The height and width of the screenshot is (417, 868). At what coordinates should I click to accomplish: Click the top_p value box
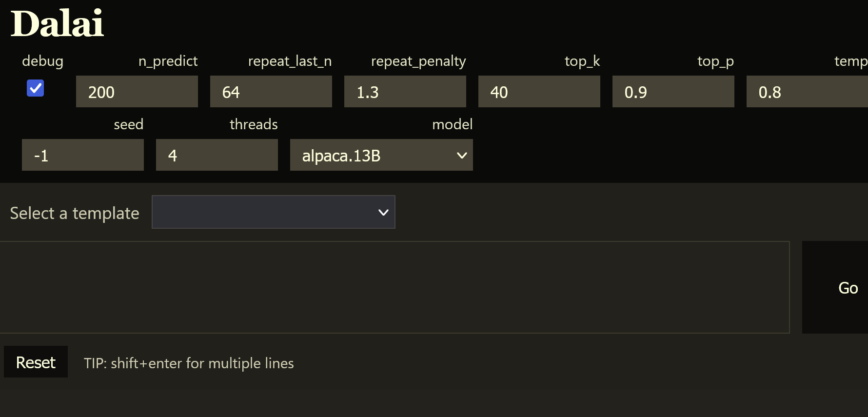tap(673, 92)
